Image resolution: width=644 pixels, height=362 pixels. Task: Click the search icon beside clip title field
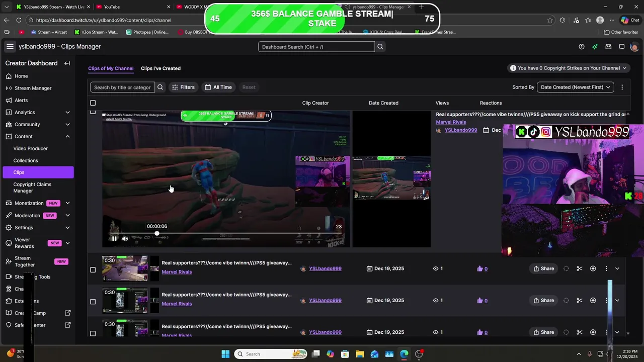pyautogui.click(x=160, y=87)
